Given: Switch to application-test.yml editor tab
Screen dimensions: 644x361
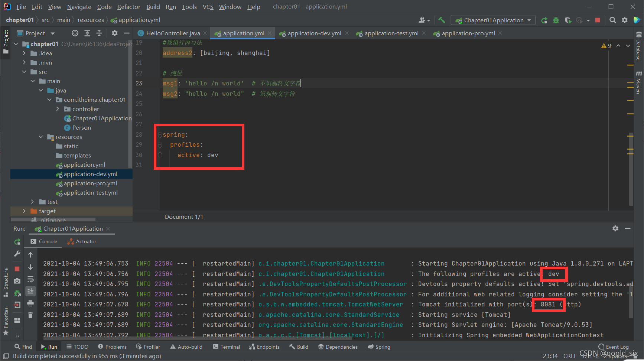Looking at the screenshot, I should pyautogui.click(x=391, y=33).
